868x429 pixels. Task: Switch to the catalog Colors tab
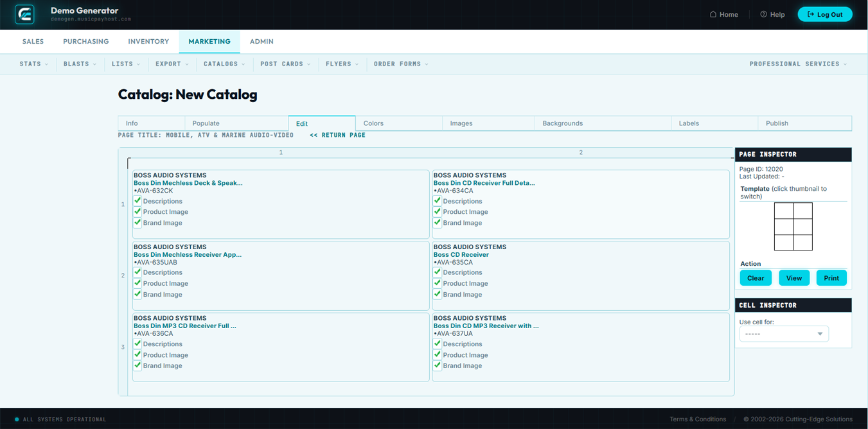(x=399, y=123)
